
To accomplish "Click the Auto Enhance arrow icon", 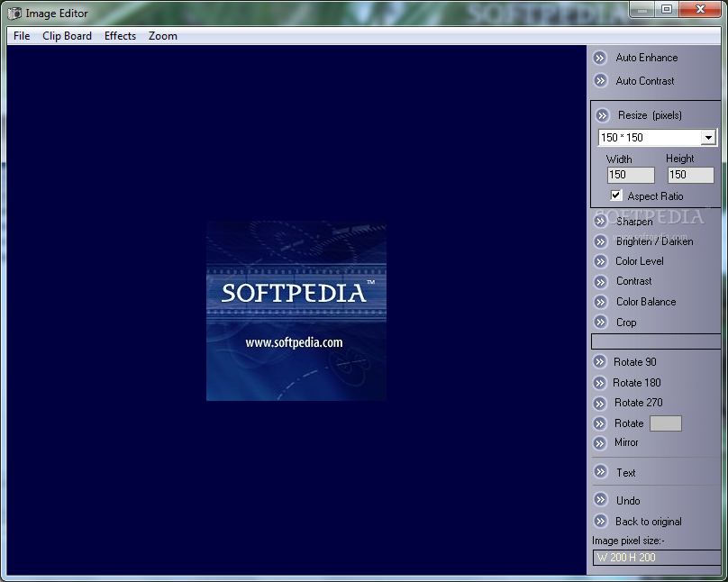I will tap(600, 58).
